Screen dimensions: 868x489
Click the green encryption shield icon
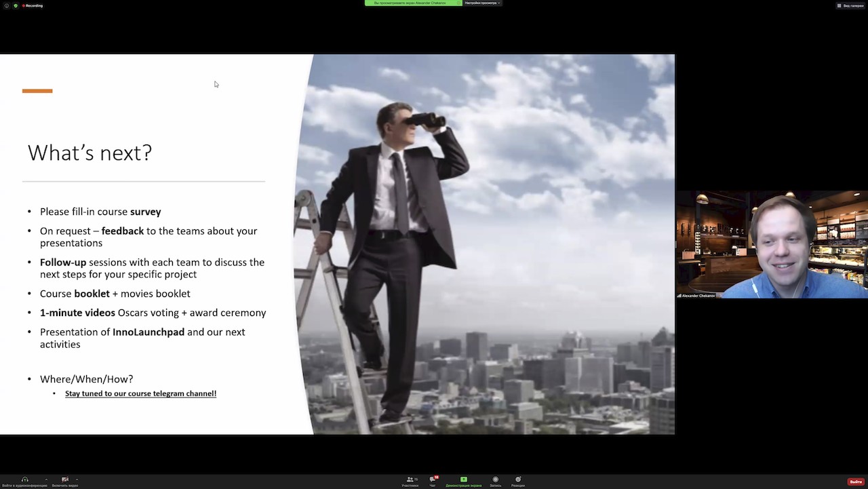pos(16,5)
